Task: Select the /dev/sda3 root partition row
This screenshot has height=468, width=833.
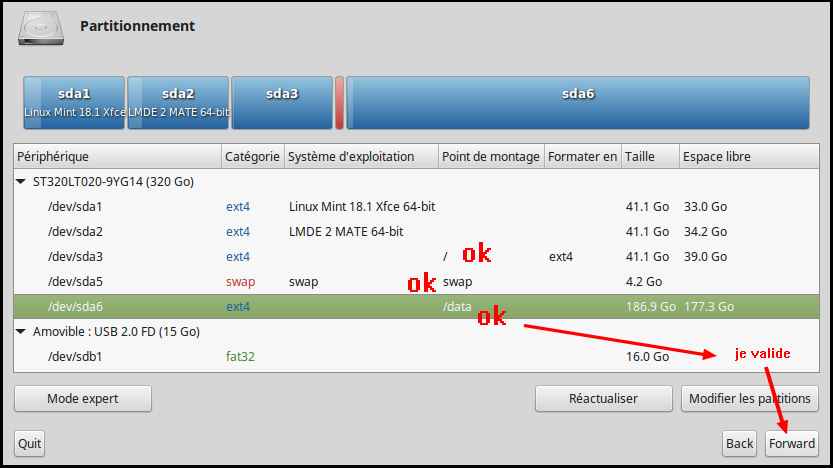Action: 75,257
